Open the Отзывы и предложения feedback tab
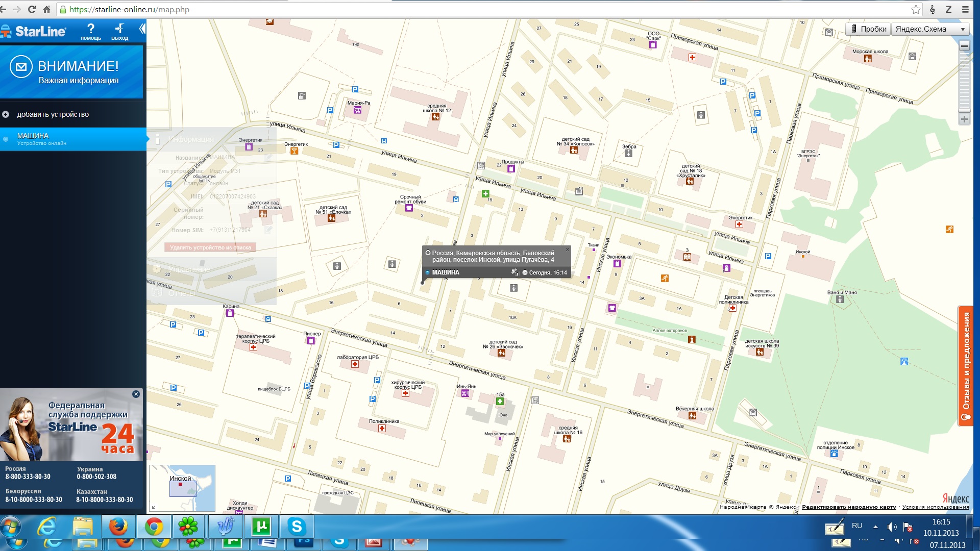The image size is (980, 551). tap(966, 366)
